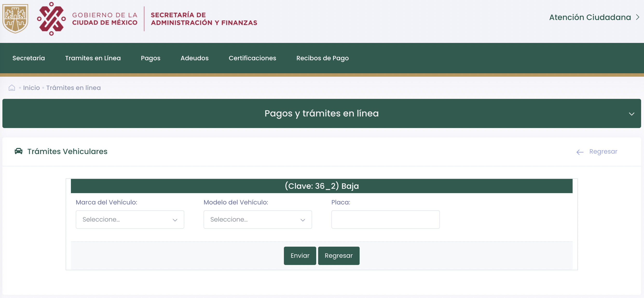This screenshot has height=298, width=644.
Task: Click inside the Placa text field
Action: 385,219
